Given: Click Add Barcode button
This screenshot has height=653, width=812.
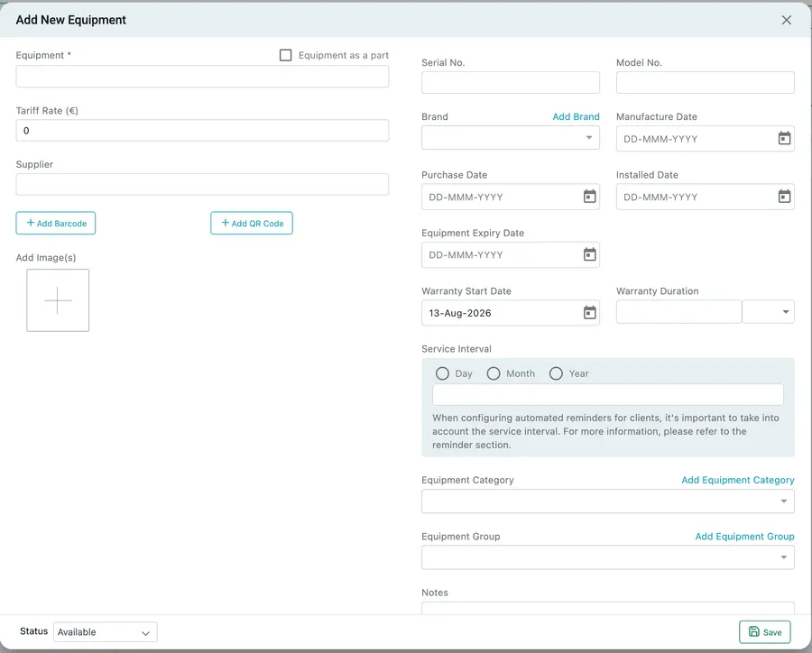Looking at the screenshot, I should coord(55,223).
